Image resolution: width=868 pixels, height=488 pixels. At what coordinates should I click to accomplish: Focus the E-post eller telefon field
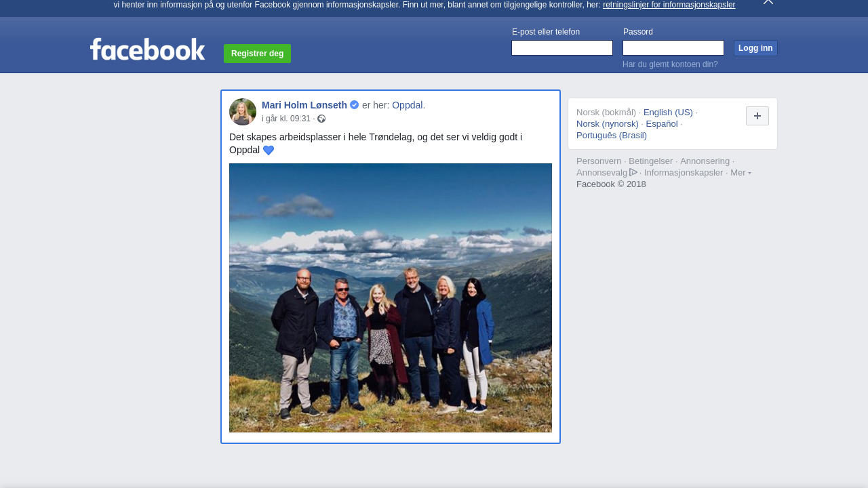click(561, 48)
